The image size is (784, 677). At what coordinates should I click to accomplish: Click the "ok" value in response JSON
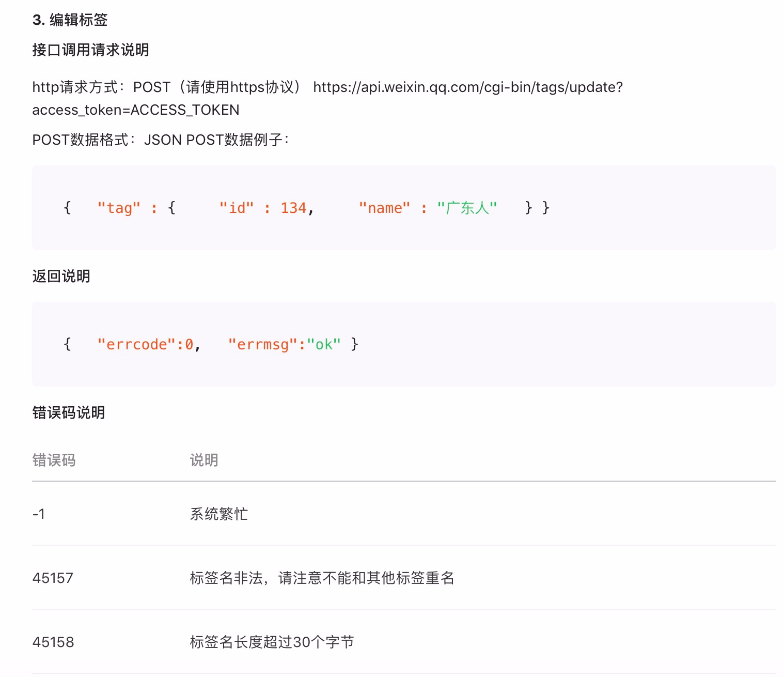[x=324, y=344]
